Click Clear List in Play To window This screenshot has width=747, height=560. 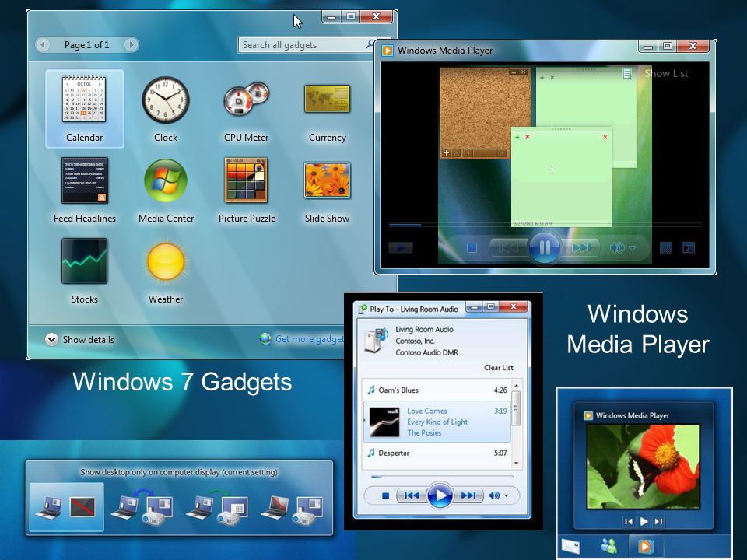[x=498, y=368]
